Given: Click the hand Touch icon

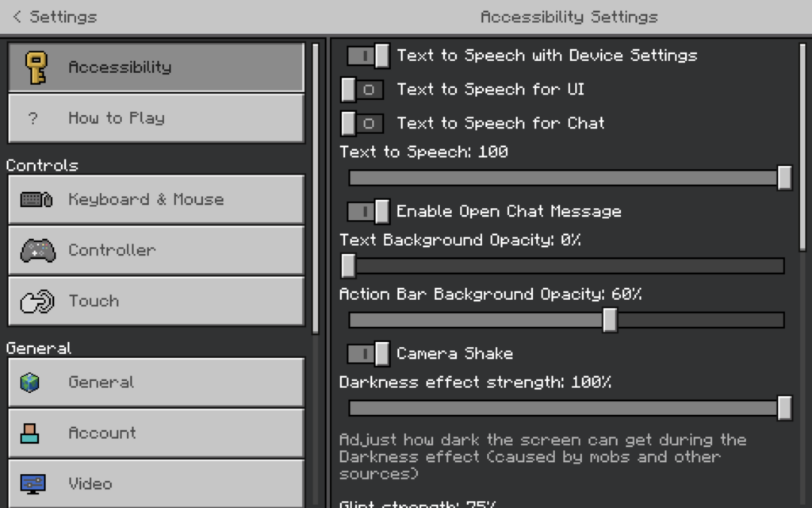Looking at the screenshot, I should (36, 302).
